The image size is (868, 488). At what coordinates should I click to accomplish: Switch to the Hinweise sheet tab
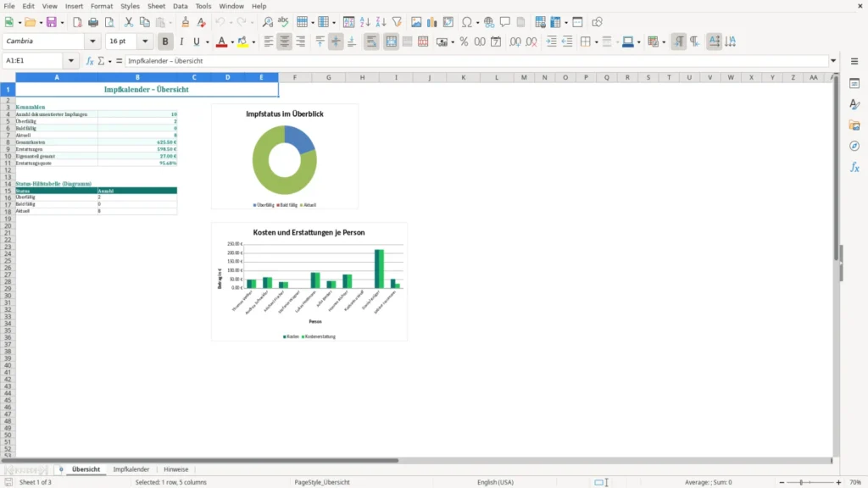click(x=176, y=469)
